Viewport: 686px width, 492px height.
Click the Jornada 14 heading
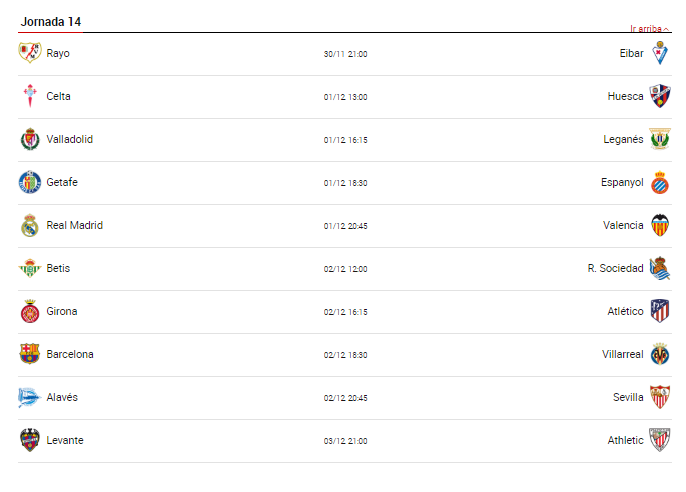click(x=51, y=21)
